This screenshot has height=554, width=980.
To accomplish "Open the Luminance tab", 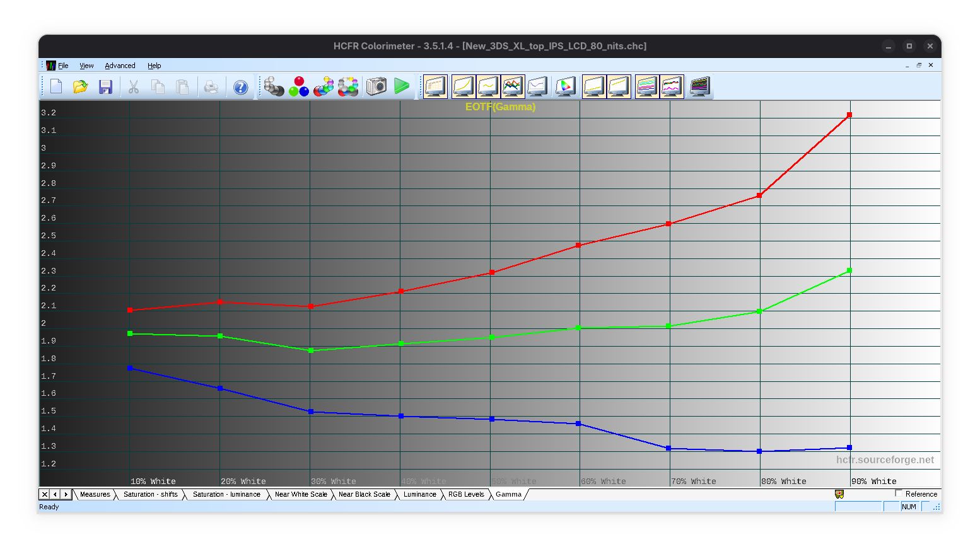I will 419,495.
